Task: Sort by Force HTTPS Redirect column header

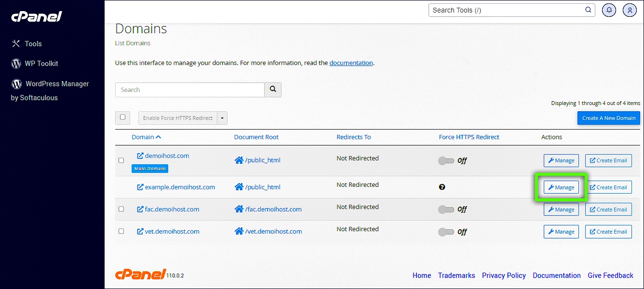Action: pos(469,137)
